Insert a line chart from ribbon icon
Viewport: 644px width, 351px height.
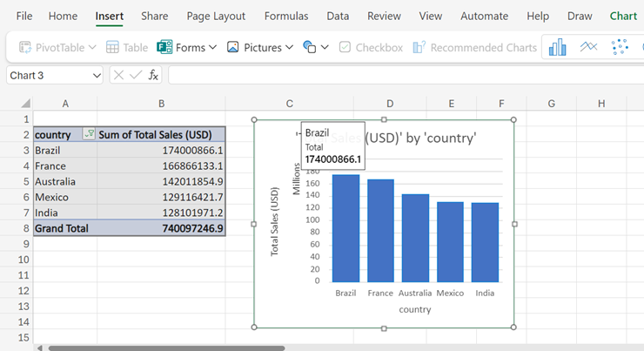(589, 47)
